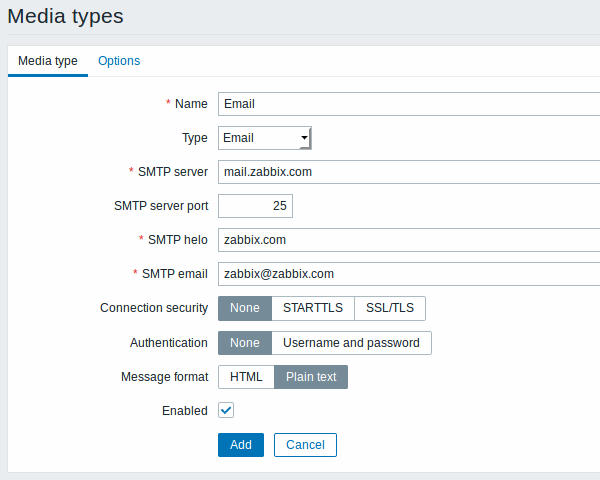Click the Enabled label text
600x480 pixels.
(x=185, y=411)
